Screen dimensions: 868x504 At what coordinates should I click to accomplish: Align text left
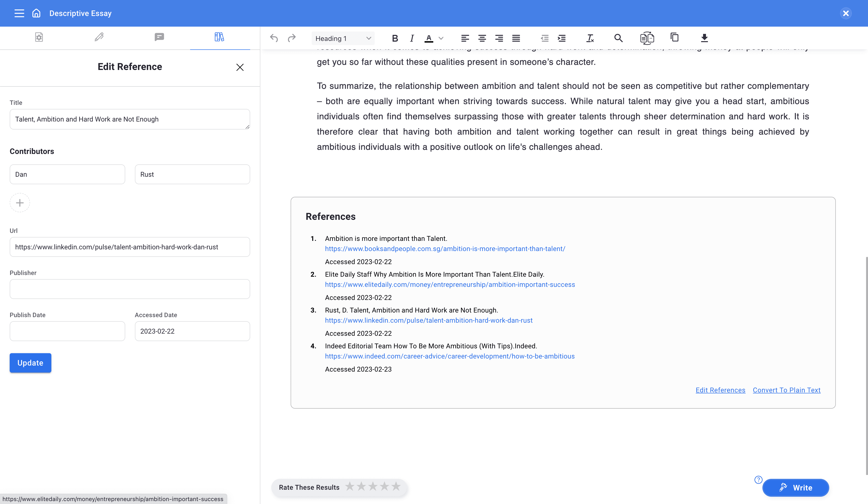coord(465,38)
